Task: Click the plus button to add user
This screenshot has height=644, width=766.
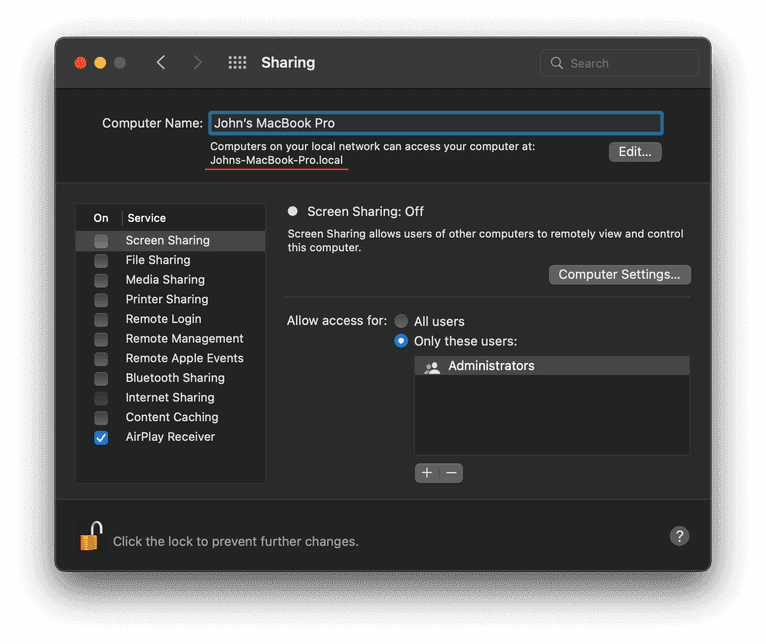Action: 427,473
